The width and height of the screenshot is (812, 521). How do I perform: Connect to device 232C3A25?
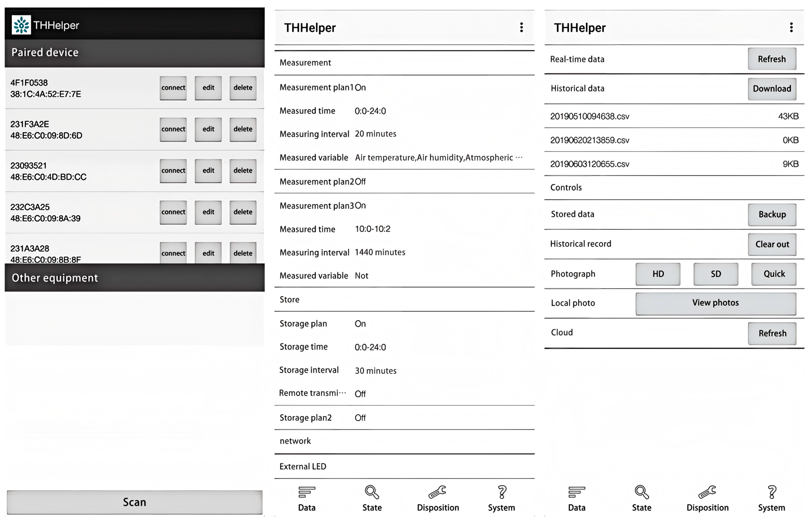(173, 213)
